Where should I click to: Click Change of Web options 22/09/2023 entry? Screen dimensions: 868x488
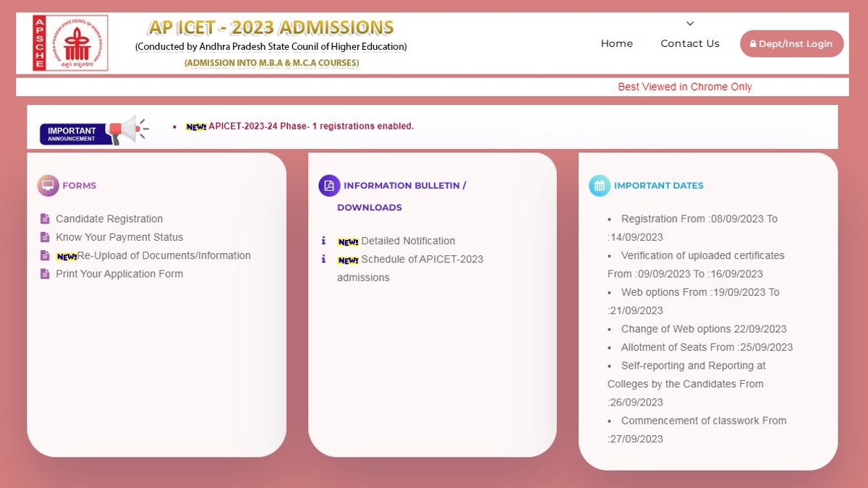704,329
